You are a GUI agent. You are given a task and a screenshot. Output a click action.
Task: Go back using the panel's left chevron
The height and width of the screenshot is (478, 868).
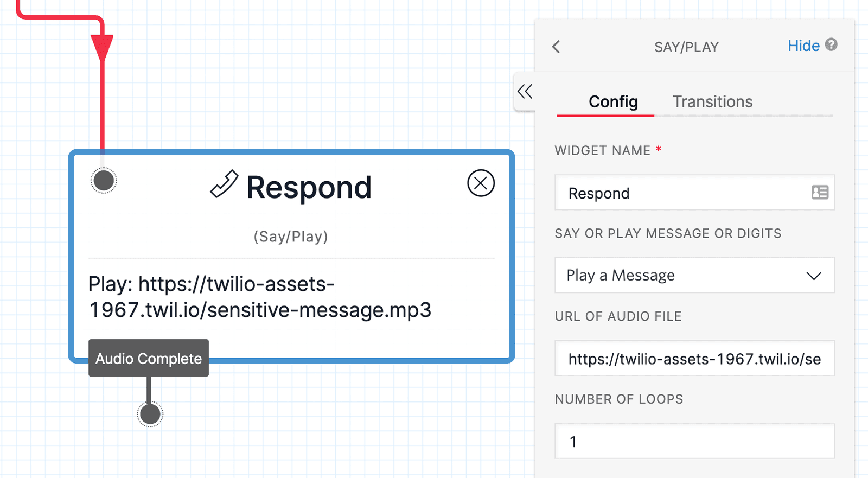coord(556,47)
